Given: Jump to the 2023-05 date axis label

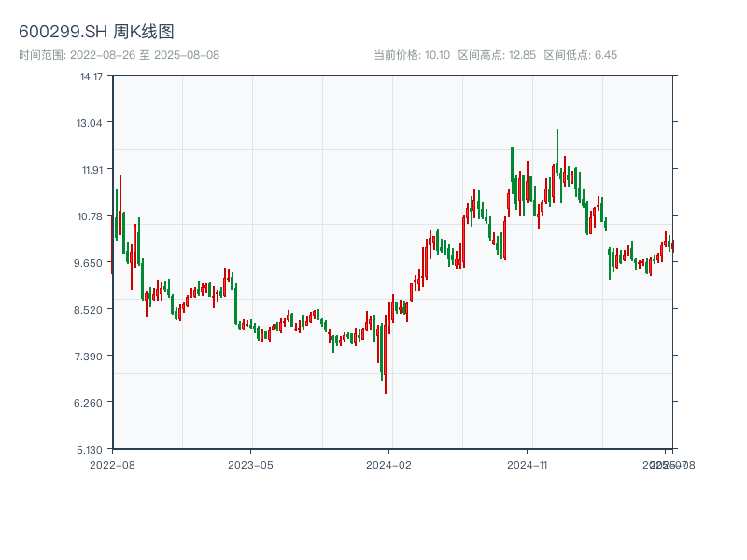Looking at the screenshot, I should (x=250, y=464).
